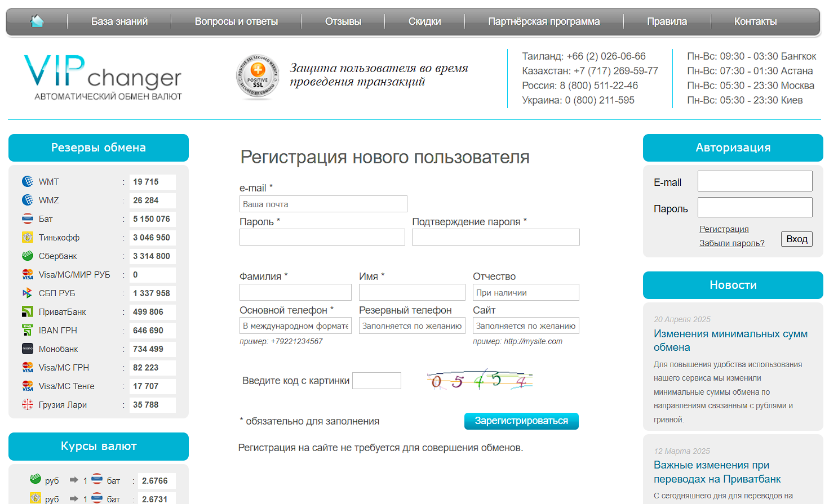Click the news date 20 Апреля 2025
The width and height of the screenshot is (838, 504).
pyautogui.click(x=682, y=319)
